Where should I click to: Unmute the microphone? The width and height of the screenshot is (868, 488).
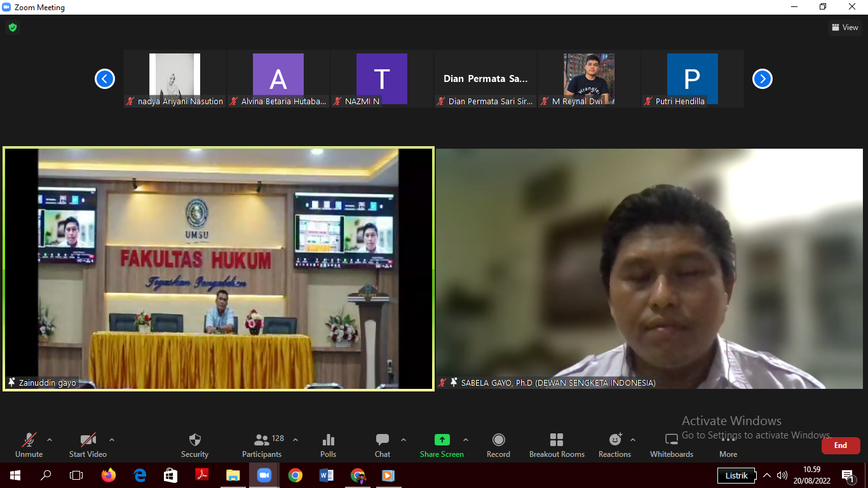[29, 445]
